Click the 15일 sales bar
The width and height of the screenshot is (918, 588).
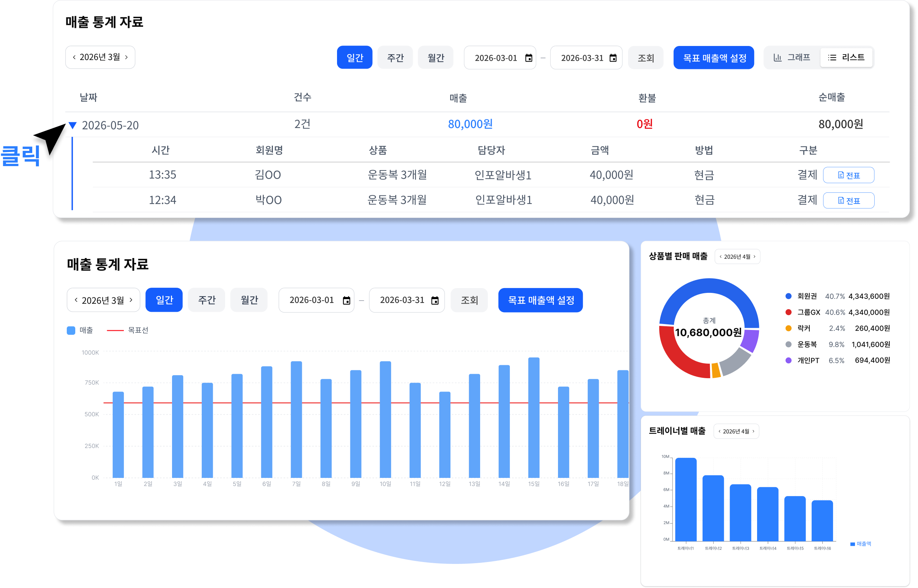534,418
